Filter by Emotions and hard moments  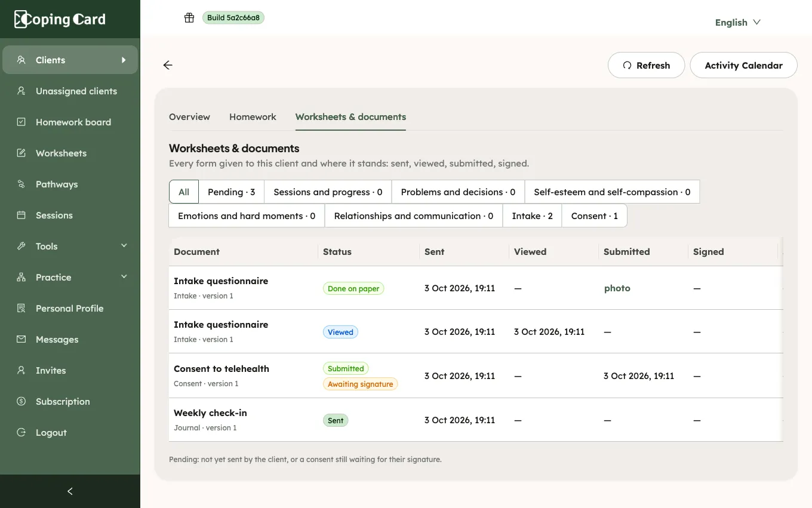click(247, 215)
